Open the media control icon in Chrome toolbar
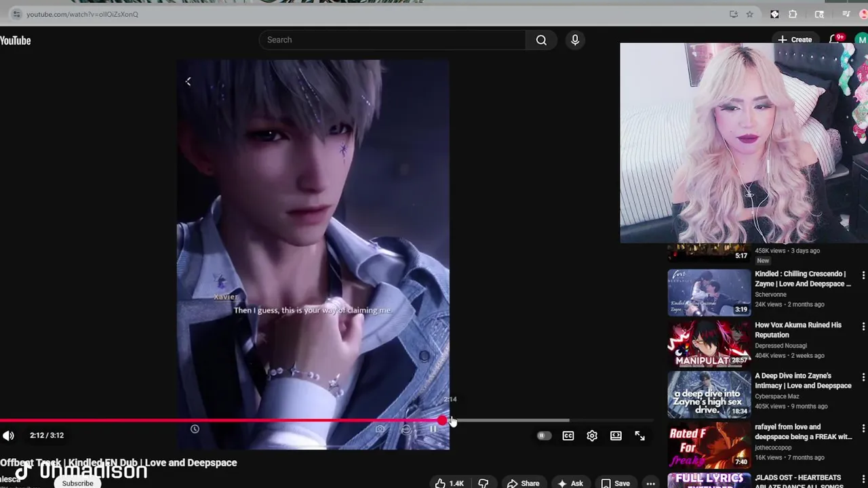This screenshot has width=868, height=488. pos(846,14)
